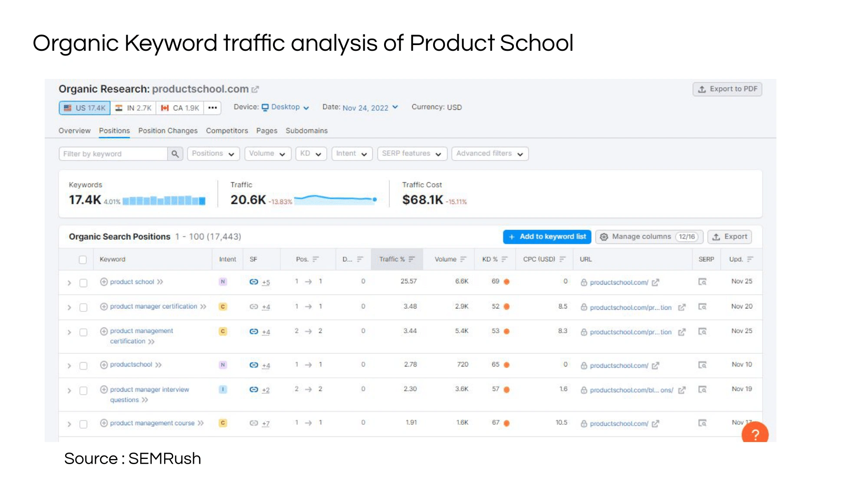
Task: Switch to the Positions tab
Action: [114, 131]
